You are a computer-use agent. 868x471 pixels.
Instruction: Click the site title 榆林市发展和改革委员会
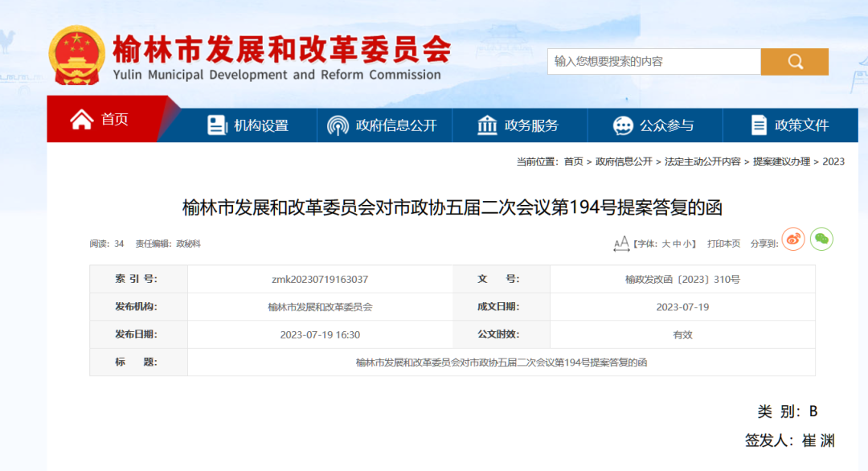[282, 50]
